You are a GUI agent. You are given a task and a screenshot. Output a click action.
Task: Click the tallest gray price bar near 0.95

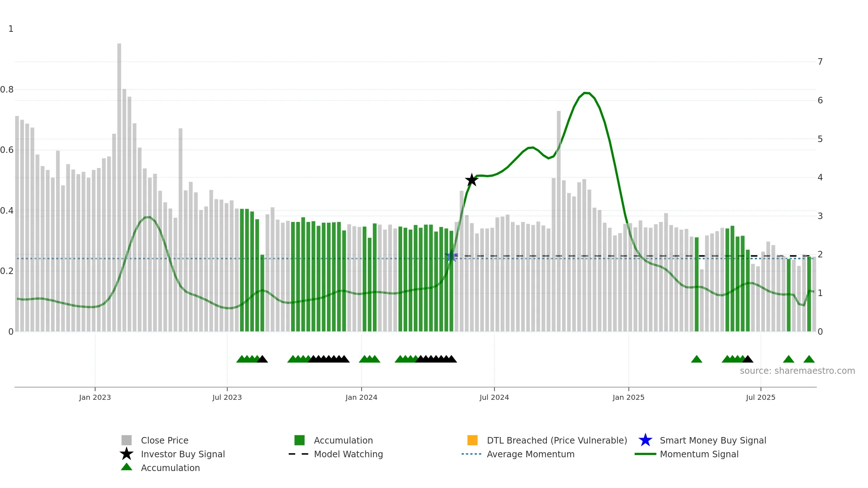click(x=119, y=187)
